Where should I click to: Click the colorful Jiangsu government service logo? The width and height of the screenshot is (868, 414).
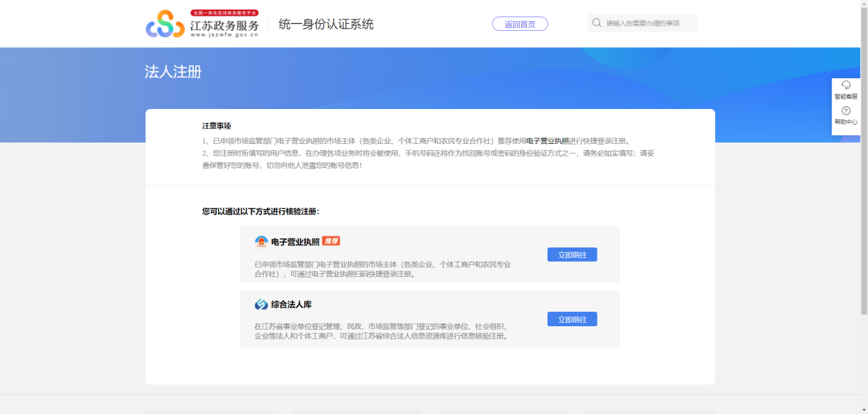[165, 25]
